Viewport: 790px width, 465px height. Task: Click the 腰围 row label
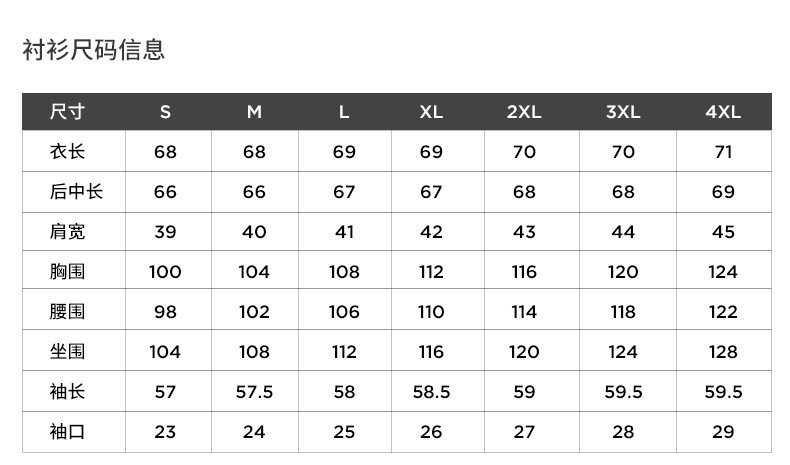[68, 312]
